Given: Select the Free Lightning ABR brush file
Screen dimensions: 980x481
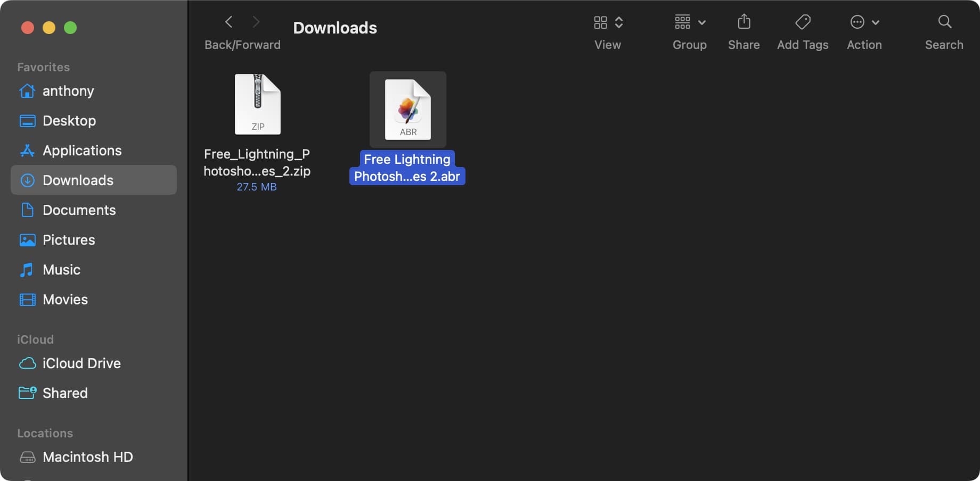Looking at the screenshot, I should 408,110.
